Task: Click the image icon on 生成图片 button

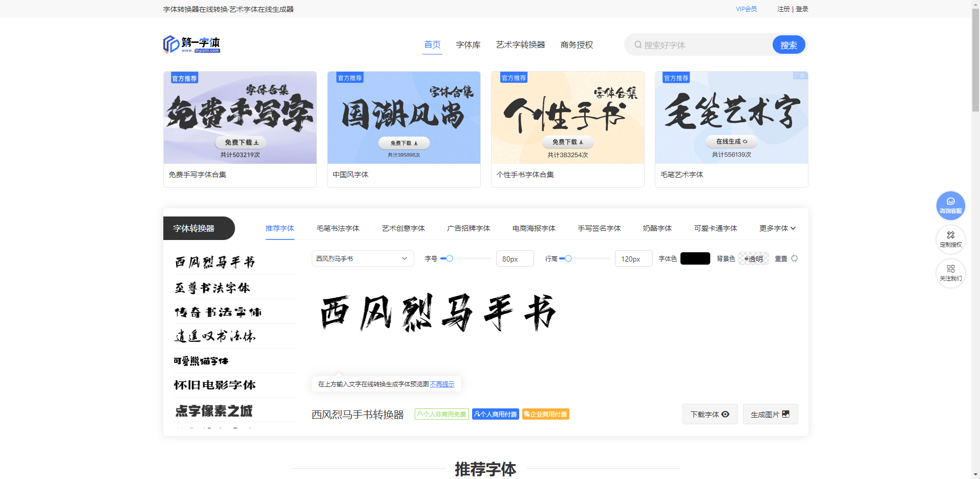Action: click(786, 414)
